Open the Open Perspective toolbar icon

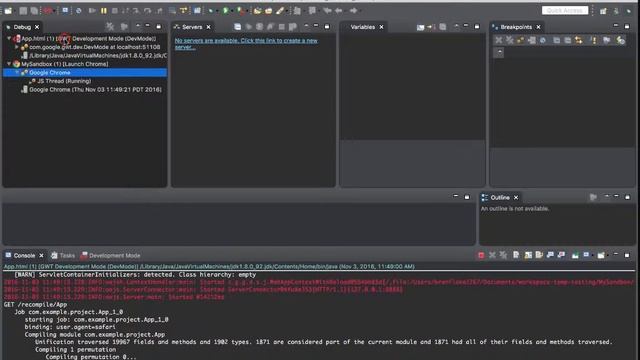coord(603,11)
